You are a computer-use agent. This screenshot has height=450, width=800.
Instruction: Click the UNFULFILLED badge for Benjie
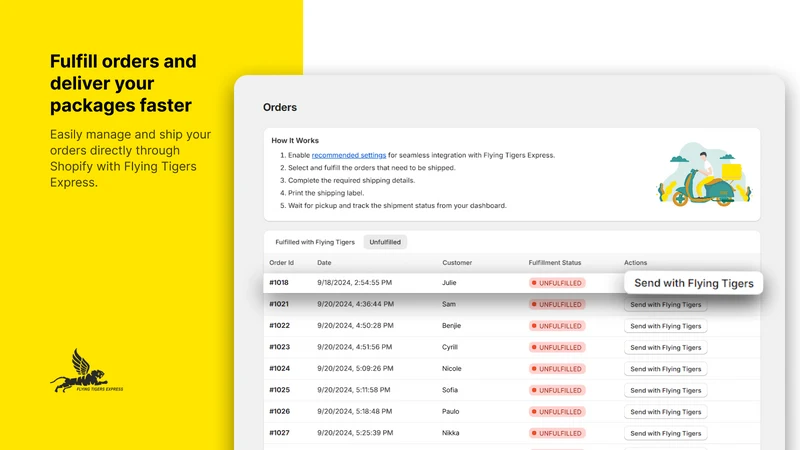[x=557, y=326]
